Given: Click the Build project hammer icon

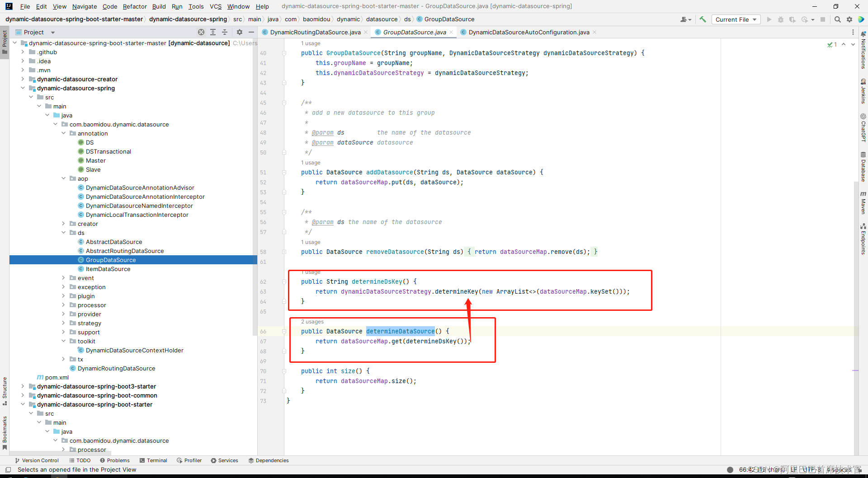Looking at the screenshot, I should 703,19.
